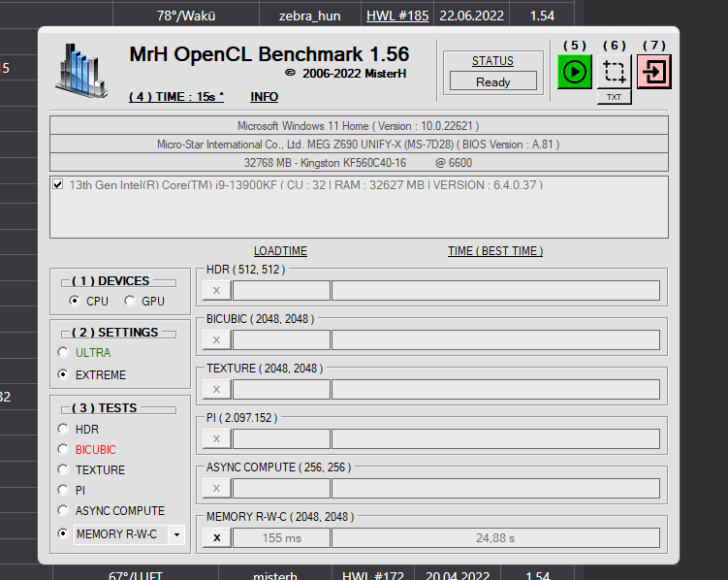This screenshot has height=580, width=728.
Task: Click the Kingston KF560C40-16 memory row
Action: tap(359, 163)
